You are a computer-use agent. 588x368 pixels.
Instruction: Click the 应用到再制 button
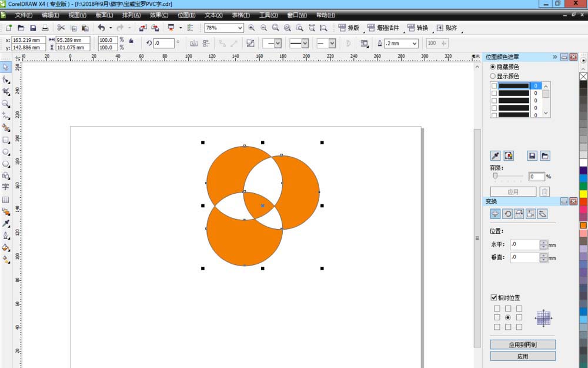click(522, 344)
